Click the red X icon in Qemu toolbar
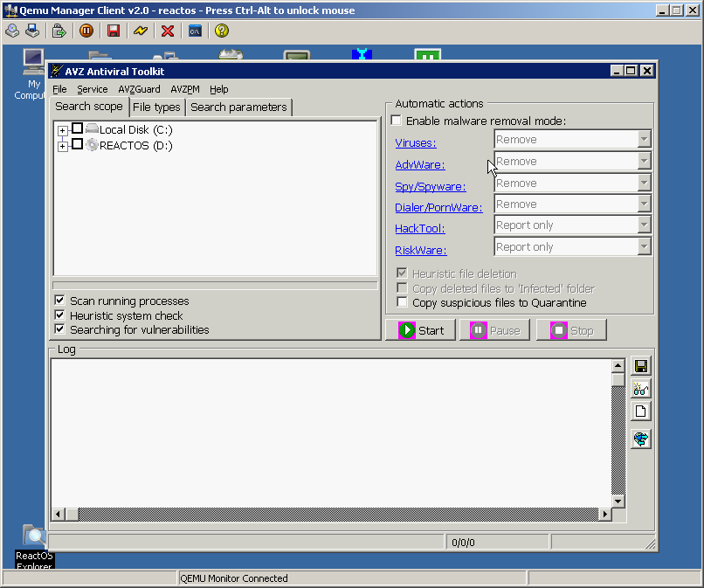The width and height of the screenshot is (704, 588). coord(168,31)
